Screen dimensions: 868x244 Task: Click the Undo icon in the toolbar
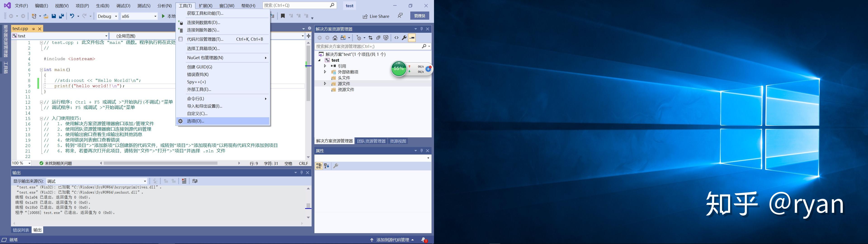(x=72, y=16)
